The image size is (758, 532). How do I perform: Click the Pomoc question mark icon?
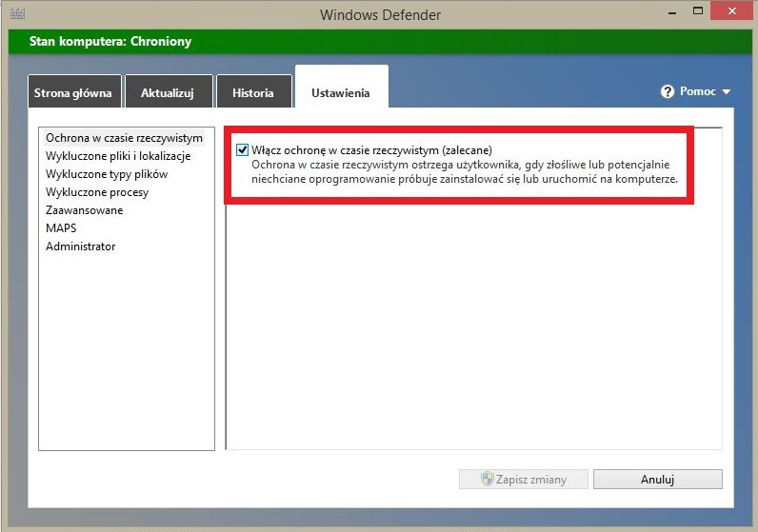(x=668, y=91)
